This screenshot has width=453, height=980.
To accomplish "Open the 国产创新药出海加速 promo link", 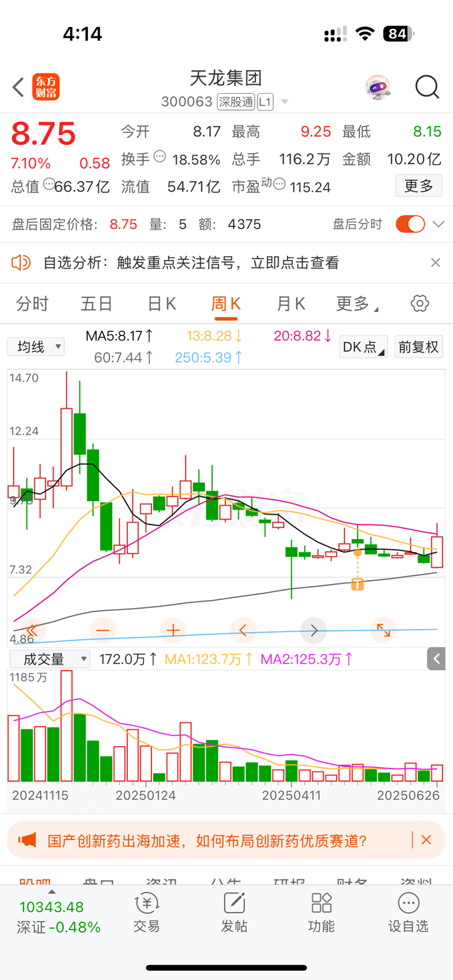I will pos(207,841).
